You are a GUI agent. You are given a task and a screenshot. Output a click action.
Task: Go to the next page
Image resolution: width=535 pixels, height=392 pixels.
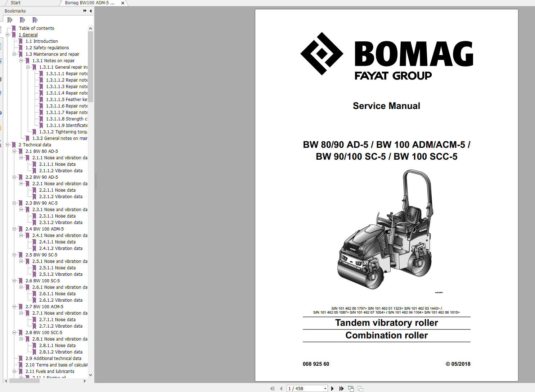pos(332,388)
